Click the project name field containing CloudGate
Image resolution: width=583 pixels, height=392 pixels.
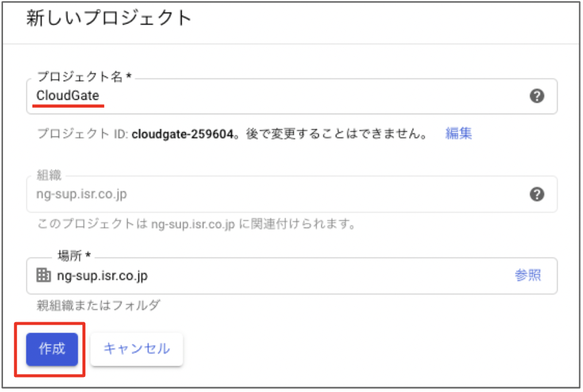(x=291, y=96)
